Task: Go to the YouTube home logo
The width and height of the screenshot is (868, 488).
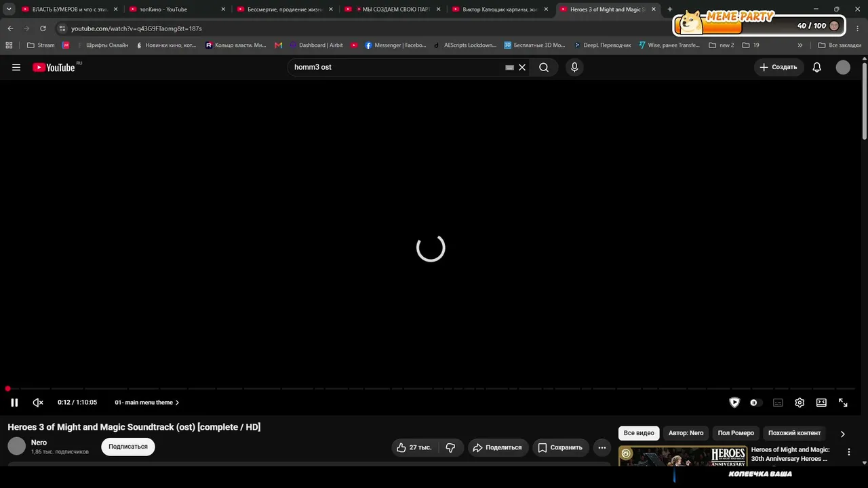Action: [x=54, y=67]
